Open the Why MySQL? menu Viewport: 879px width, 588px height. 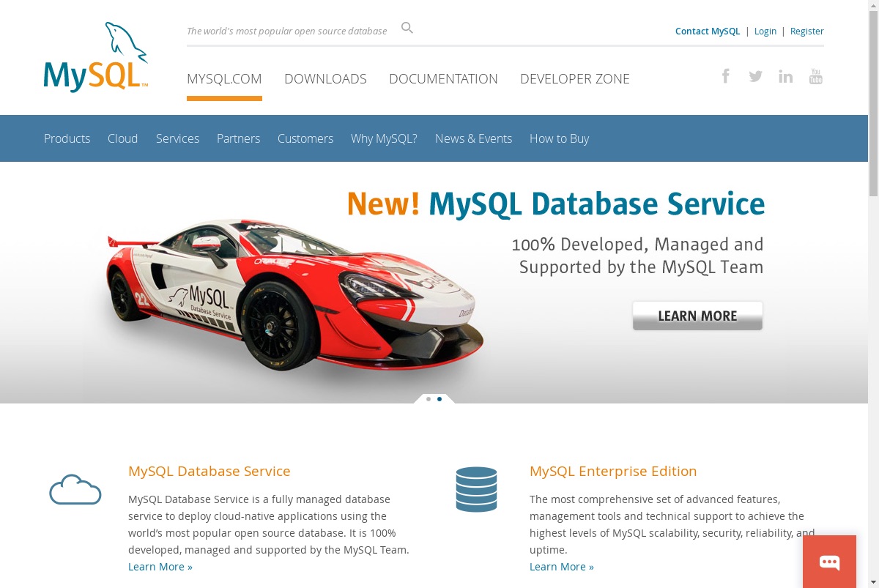[x=384, y=138]
